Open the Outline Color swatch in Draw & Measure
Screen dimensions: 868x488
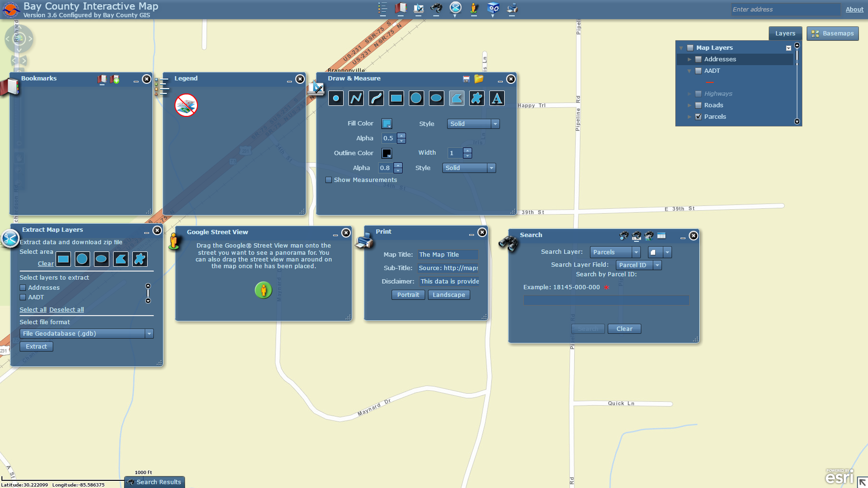point(387,153)
